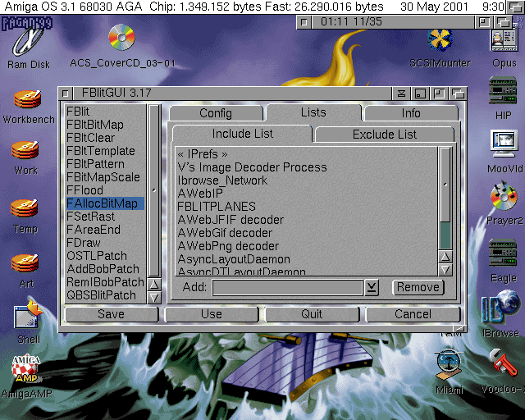Image resolution: width=525 pixels, height=420 pixels.
Task: Launch the HIP icon
Action: pyautogui.click(x=503, y=90)
